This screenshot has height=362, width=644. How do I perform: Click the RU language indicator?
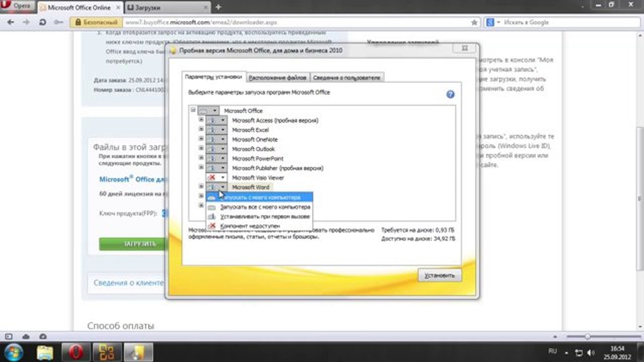coord(552,352)
